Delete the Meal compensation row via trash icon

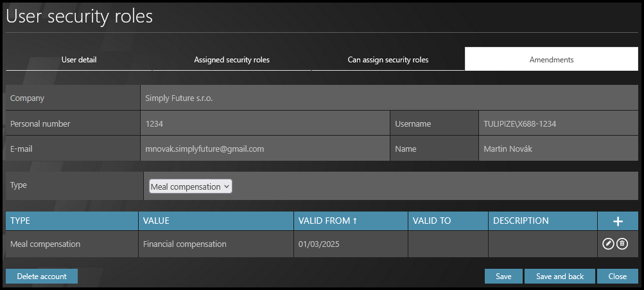(x=622, y=244)
